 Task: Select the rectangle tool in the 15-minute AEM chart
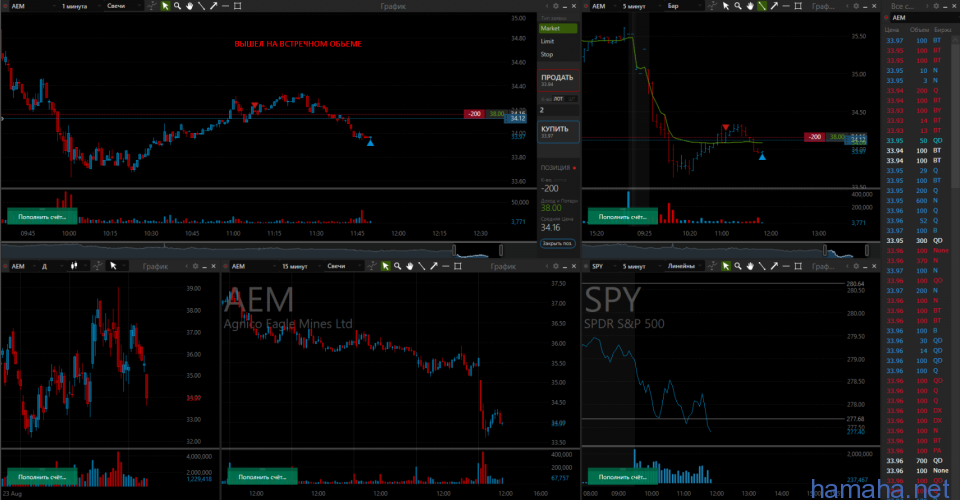458,266
